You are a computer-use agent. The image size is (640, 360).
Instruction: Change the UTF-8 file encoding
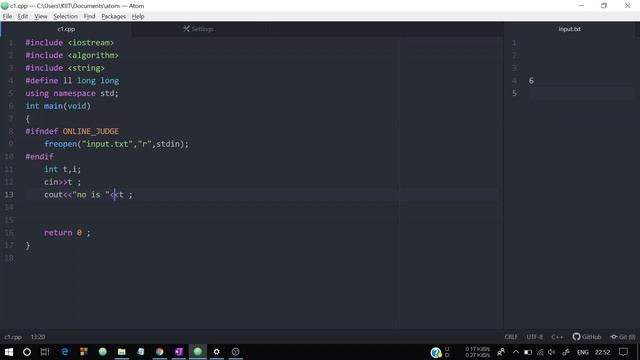tap(534, 337)
